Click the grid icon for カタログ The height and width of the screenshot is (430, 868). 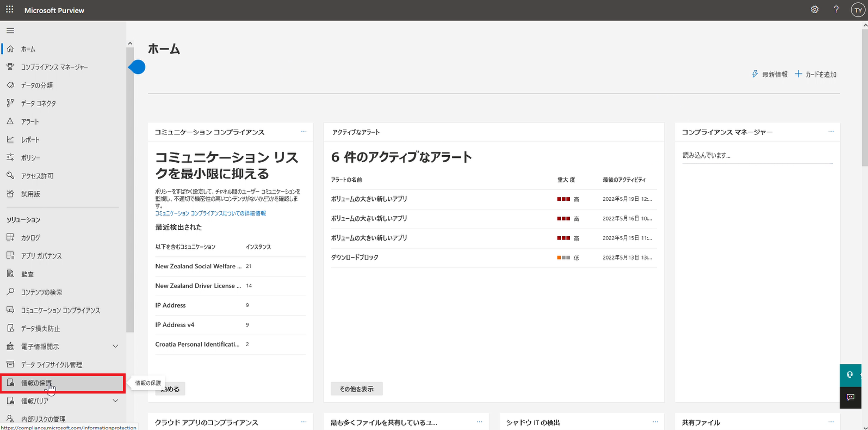coord(10,237)
